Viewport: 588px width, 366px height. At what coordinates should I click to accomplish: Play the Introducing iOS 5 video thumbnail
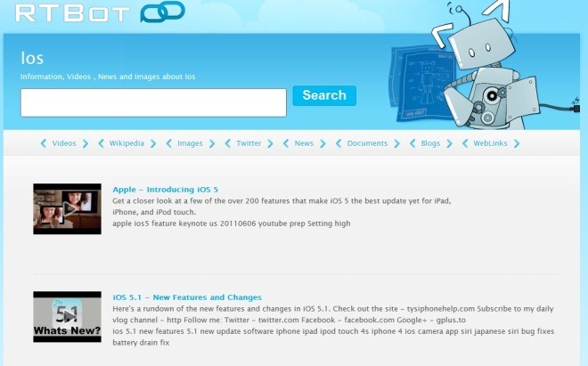67,209
